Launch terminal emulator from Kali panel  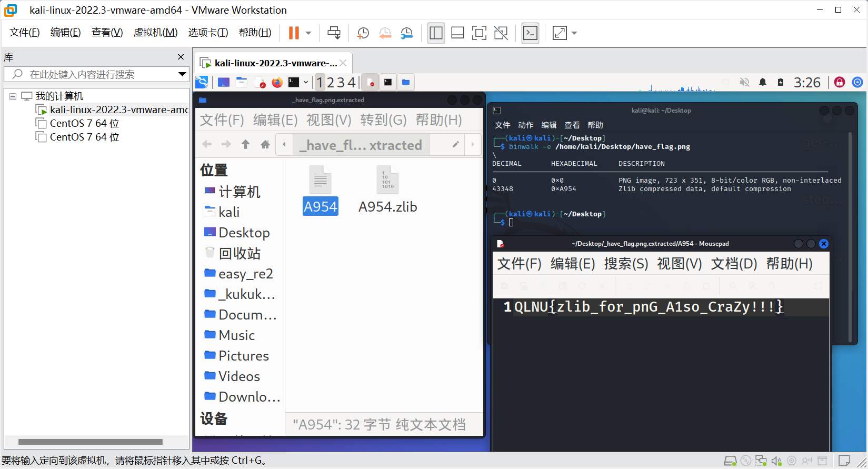[294, 82]
